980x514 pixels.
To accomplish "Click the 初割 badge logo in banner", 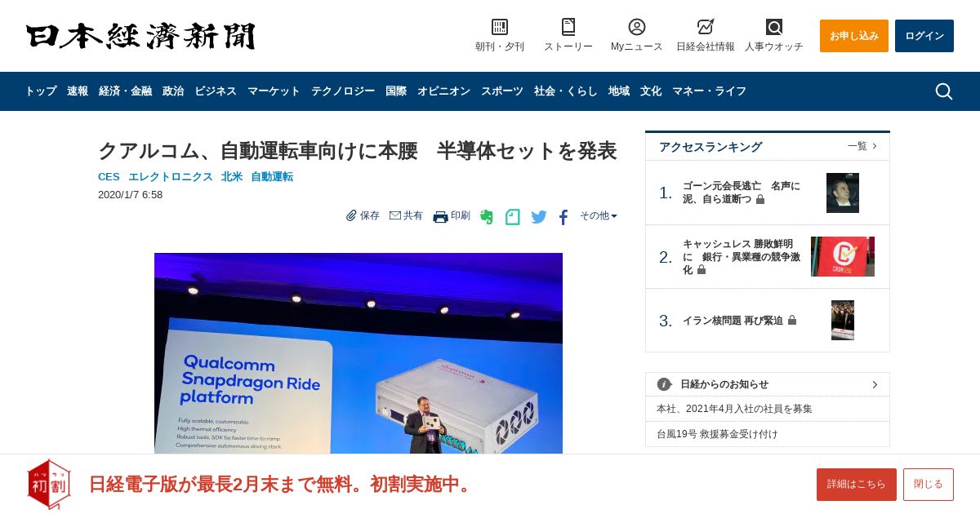I will click(49, 484).
